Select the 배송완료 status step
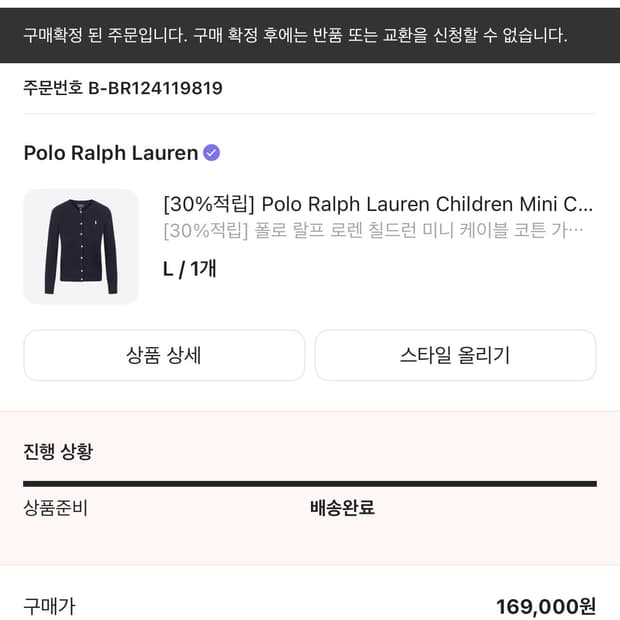The image size is (620, 620). [x=342, y=508]
